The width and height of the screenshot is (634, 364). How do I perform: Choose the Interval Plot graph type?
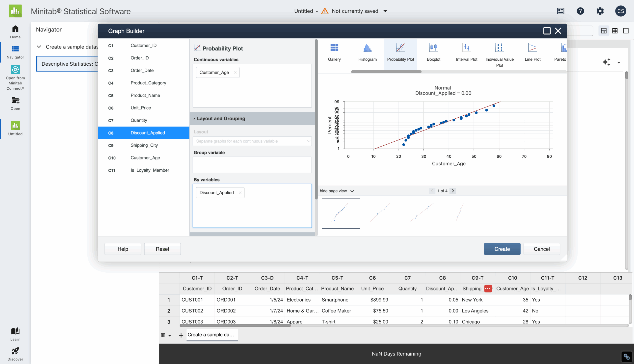click(466, 52)
